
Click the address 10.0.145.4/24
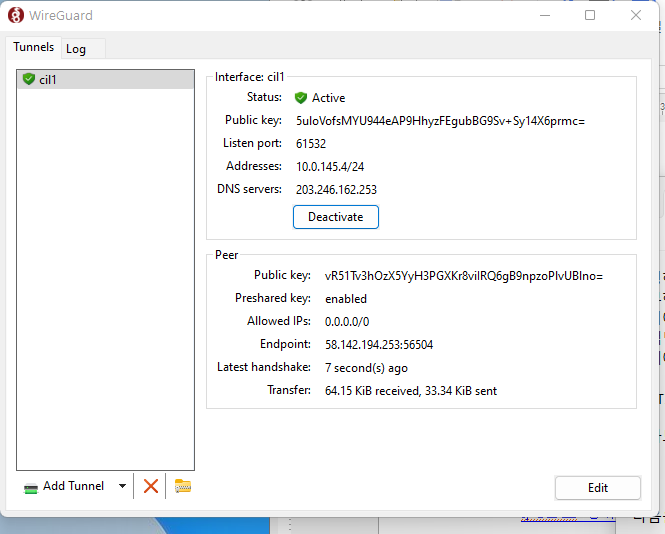(330, 167)
